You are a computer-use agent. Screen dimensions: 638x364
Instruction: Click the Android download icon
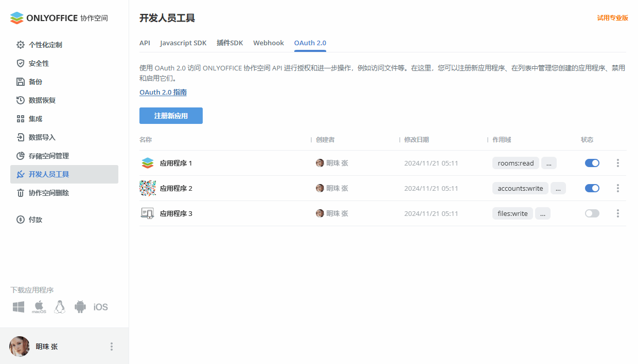pyautogui.click(x=80, y=307)
